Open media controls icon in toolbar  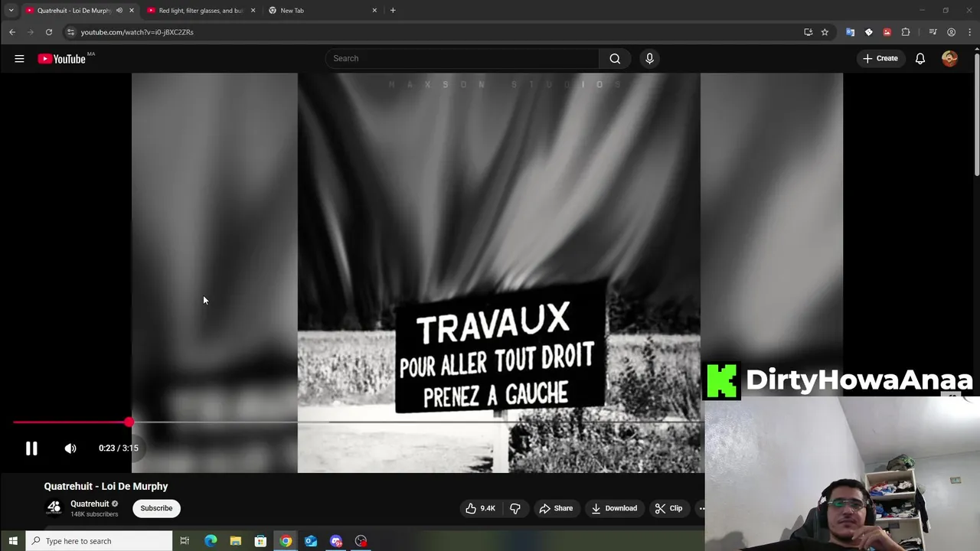tap(933, 32)
